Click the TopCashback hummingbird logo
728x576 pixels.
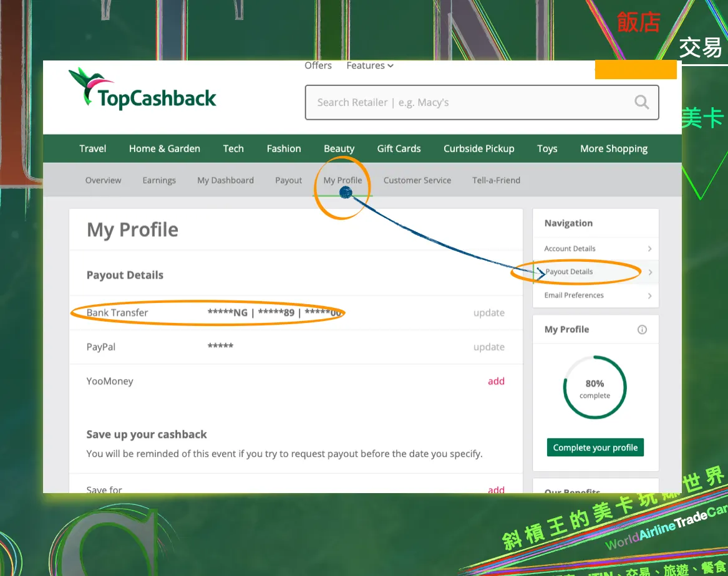tap(142, 89)
